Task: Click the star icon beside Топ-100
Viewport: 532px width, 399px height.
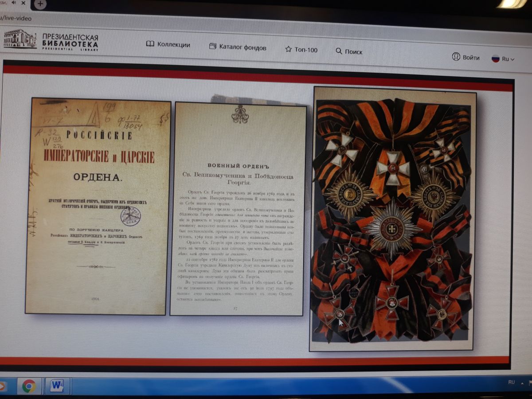Action: [288, 49]
